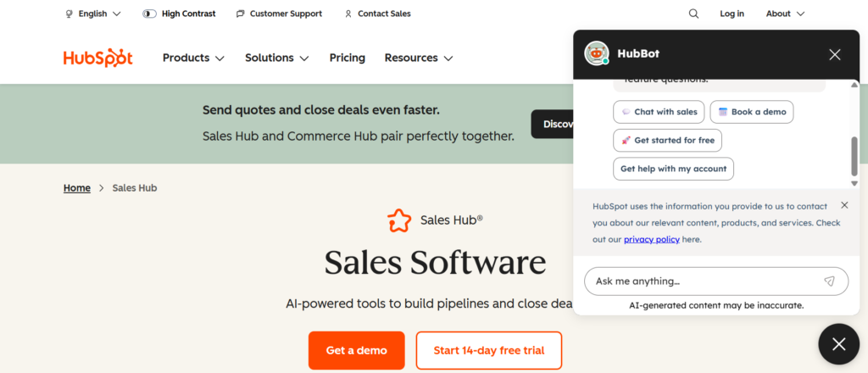The height and width of the screenshot is (373, 868).
Task: Expand the About dropdown menu
Action: tap(785, 14)
